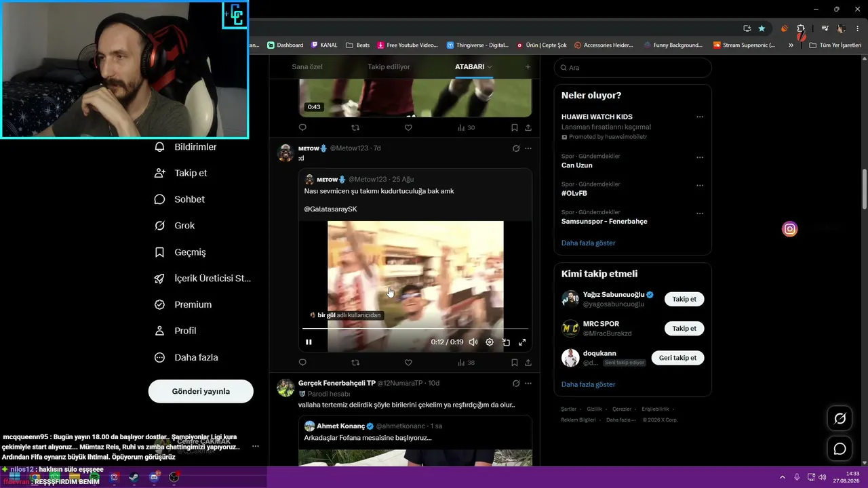
Task: Open Geçmiş in the sidebar
Action: pyautogui.click(x=180, y=252)
